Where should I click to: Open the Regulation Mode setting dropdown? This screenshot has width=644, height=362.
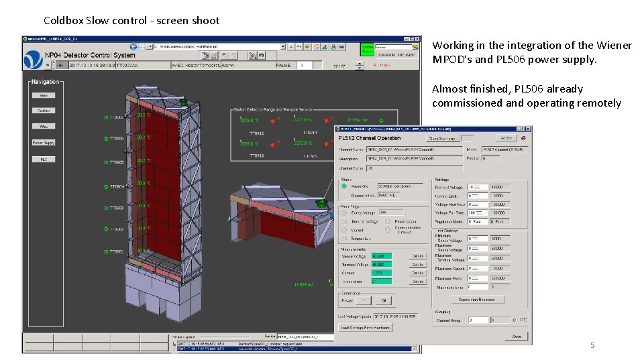click(x=478, y=222)
